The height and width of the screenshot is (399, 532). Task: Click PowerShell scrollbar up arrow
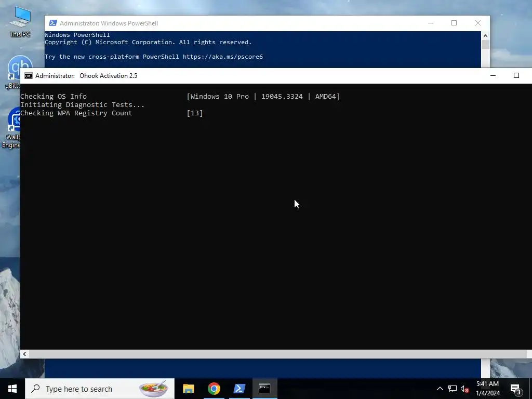[x=485, y=36]
